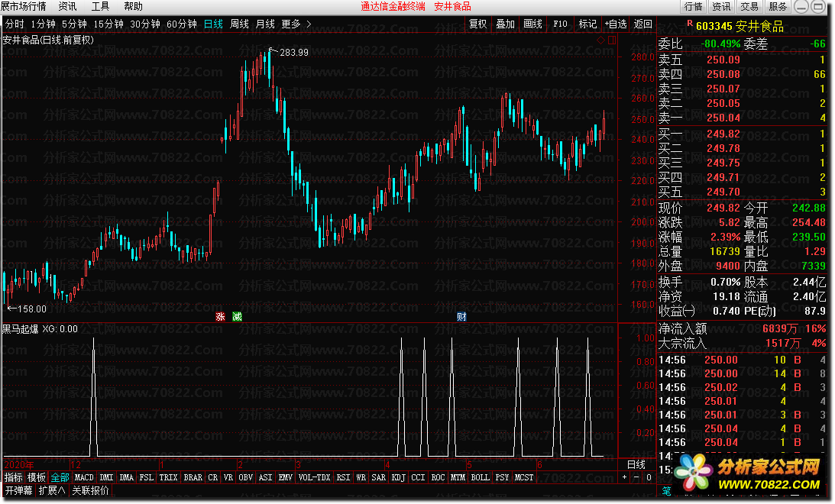Switch to the MACD indicator tab

coord(84,477)
